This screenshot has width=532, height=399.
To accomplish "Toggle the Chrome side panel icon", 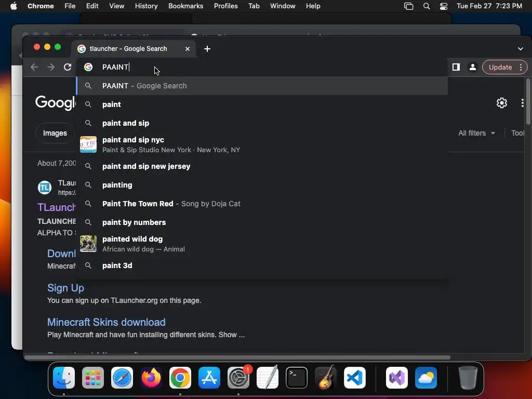I will 456,67.
